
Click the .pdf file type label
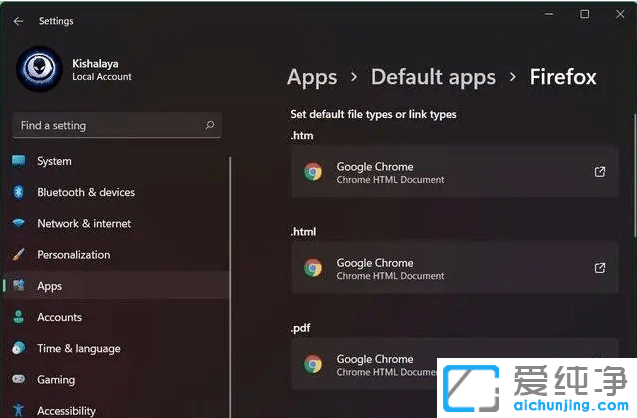300,328
